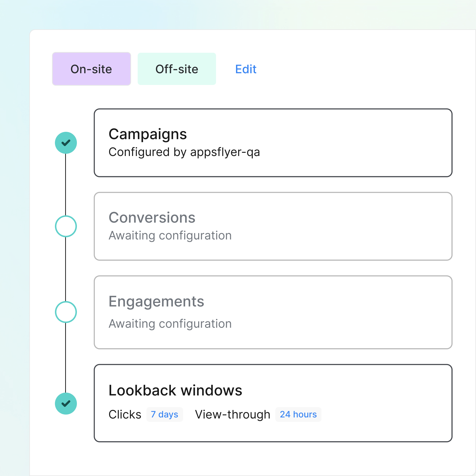Viewport: 476px width, 476px height.
Task: Click the 7 days clicks chip
Action: [164, 414]
